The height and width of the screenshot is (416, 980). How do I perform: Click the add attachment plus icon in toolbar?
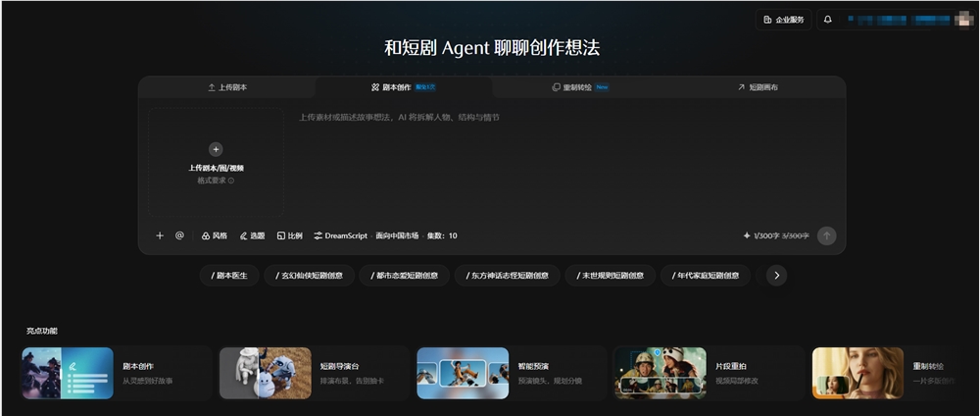(x=160, y=235)
